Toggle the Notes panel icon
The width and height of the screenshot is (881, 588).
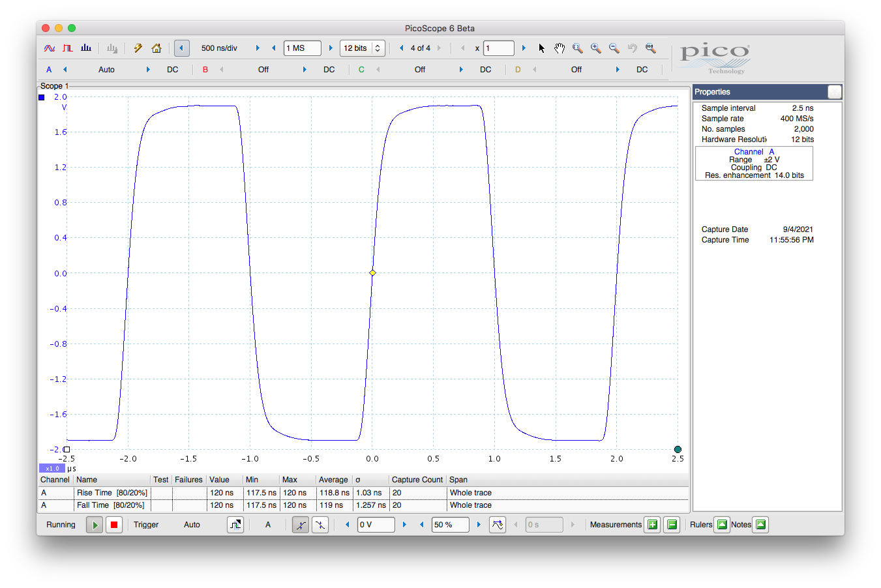coord(760,525)
